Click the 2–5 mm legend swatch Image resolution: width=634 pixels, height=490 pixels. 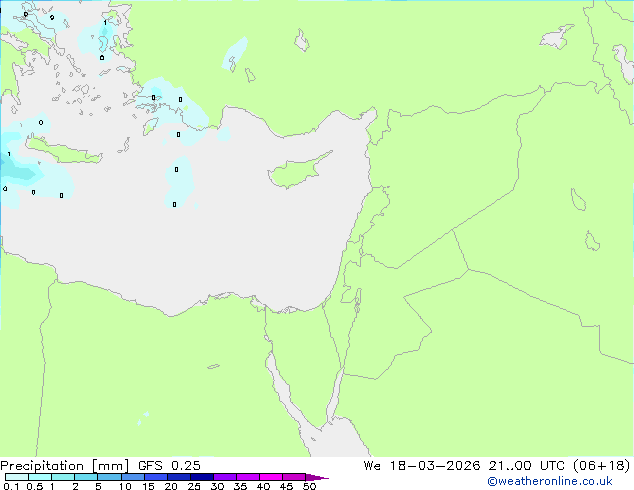[x=86, y=477]
